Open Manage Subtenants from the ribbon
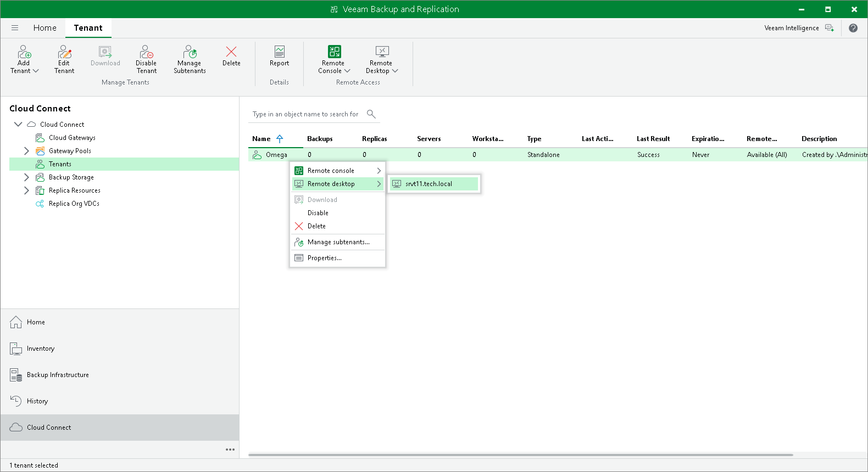 (190, 52)
